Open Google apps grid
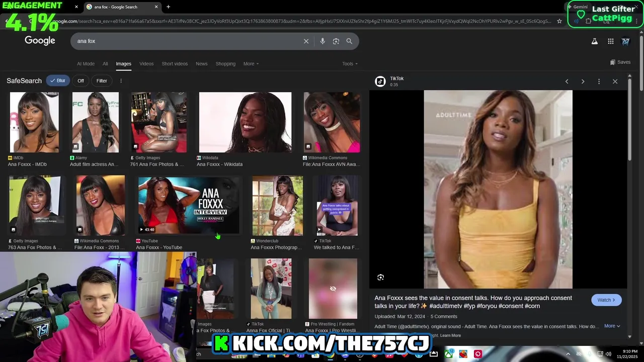Image resolution: width=644 pixels, height=362 pixels. click(610, 42)
